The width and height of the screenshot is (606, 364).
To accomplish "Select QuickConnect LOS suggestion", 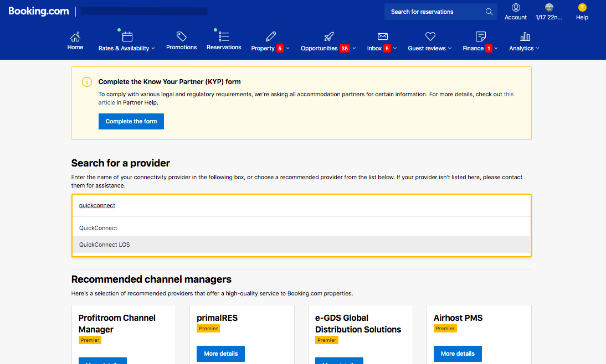I will [x=301, y=245].
